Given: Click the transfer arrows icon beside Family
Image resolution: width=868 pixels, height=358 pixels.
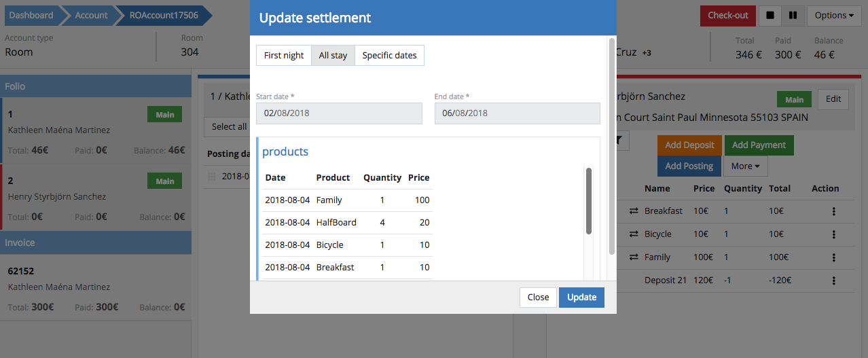Looking at the screenshot, I should coord(634,257).
